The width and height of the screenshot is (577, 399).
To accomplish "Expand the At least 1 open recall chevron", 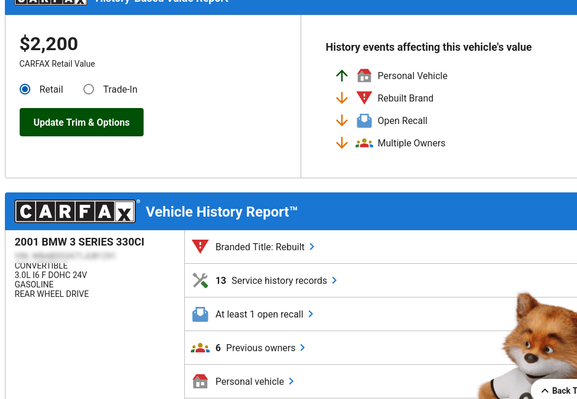I will pos(311,314).
